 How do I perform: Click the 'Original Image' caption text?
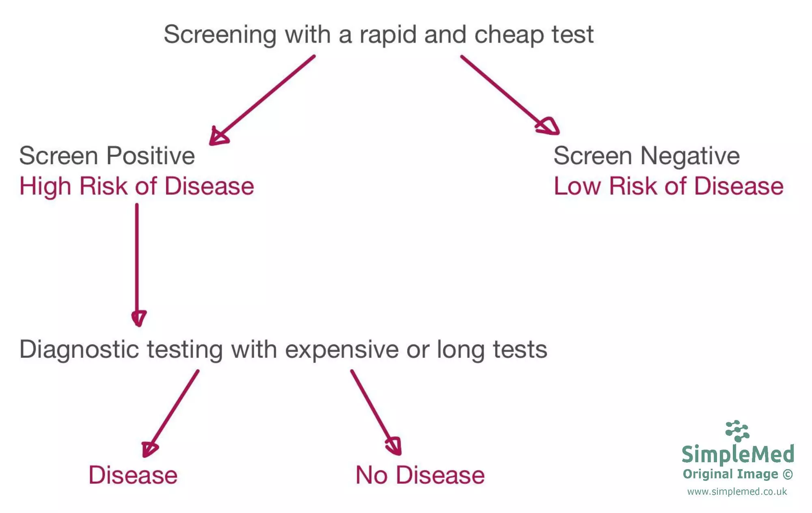pos(730,474)
